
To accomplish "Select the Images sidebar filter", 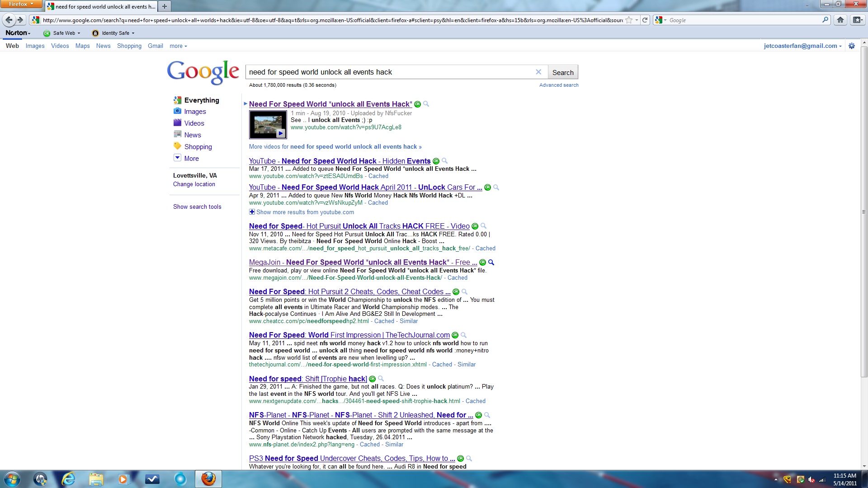I will [x=195, y=112].
